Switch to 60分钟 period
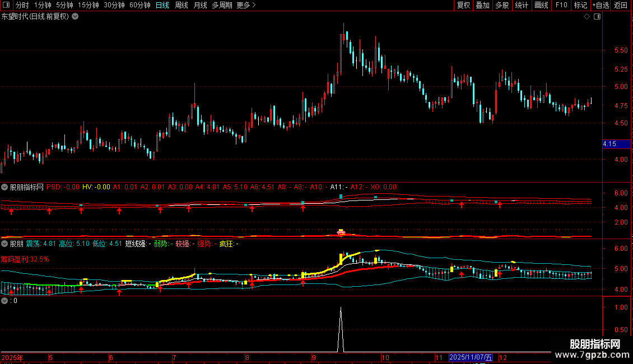Image resolution: width=633 pixels, height=364 pixels. click(140, 5)
